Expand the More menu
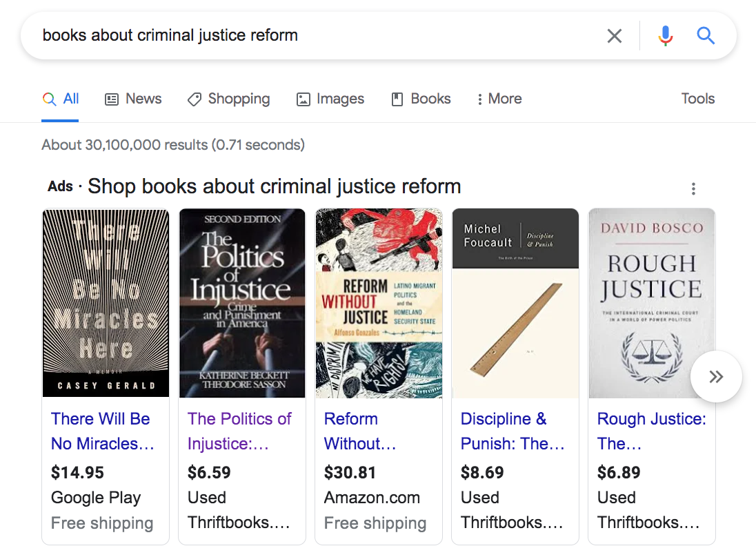The height and width of the screenshot is (555, 756). pos(499,99)
